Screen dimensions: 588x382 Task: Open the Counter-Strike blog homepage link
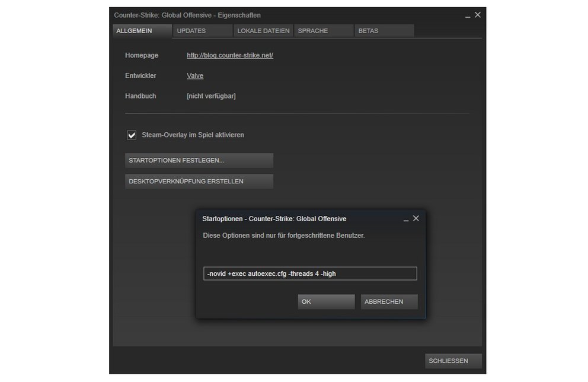pos(230,55)
